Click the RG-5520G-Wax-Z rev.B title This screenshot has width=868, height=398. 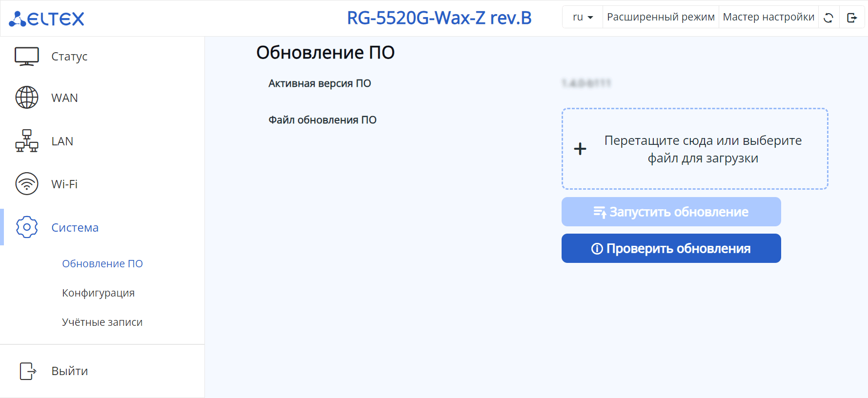pyautogui.click(x=439, y=18)
